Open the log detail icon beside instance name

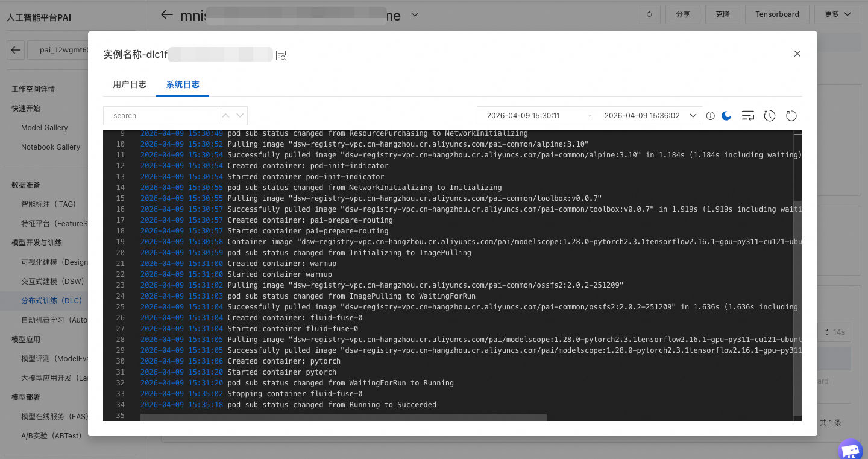point(281,55)
